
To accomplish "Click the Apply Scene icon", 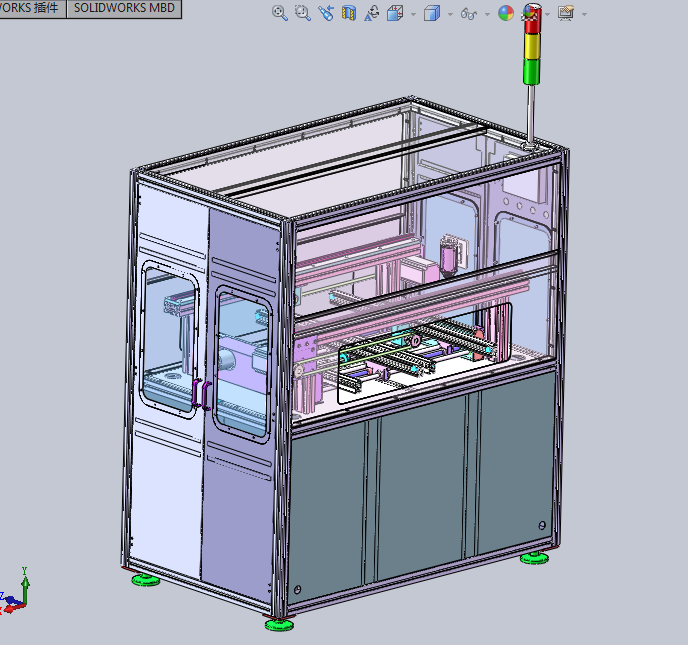I will coord(531,13).
